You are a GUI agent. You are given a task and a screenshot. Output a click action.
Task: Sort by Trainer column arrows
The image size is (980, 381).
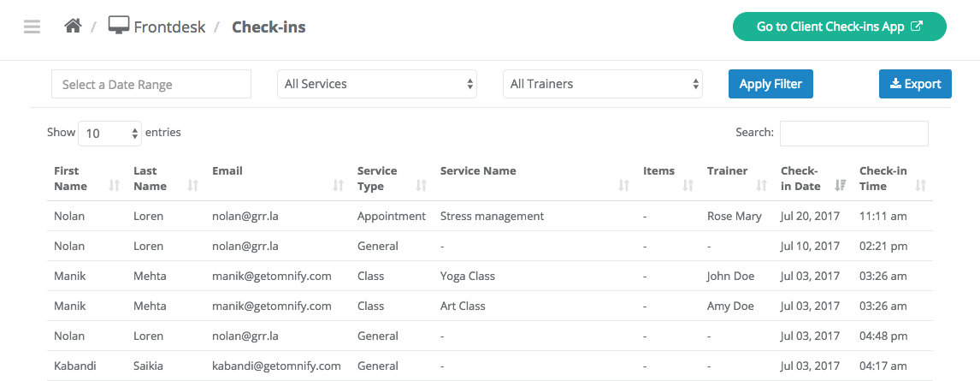coord(761,185)
